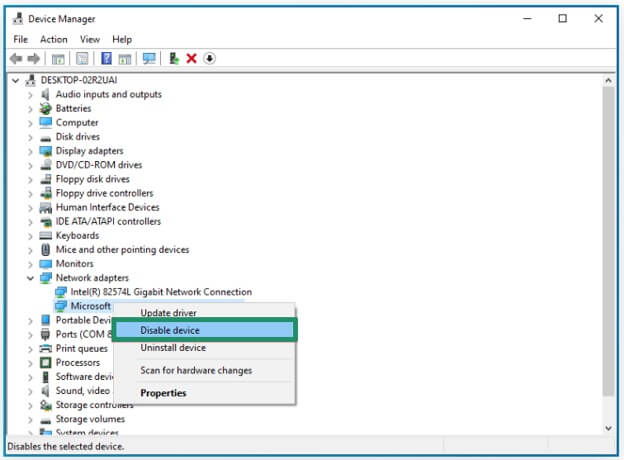The image size is (624, 460).
Task: Collapse the Network adapters category
Action: click(30, 278)
